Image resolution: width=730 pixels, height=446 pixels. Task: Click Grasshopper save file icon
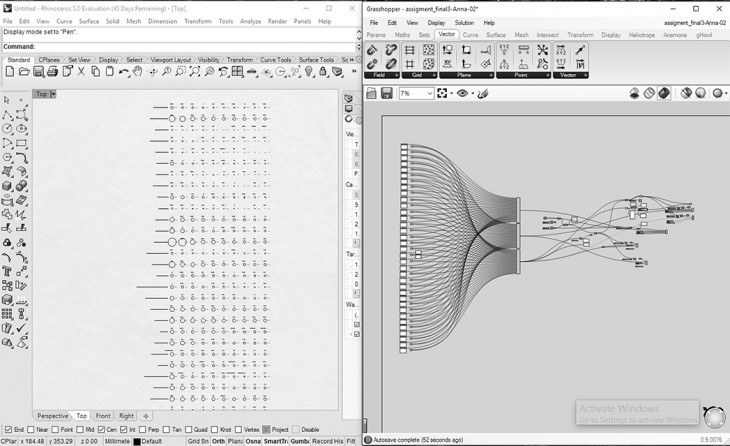[x=386, y=93]
